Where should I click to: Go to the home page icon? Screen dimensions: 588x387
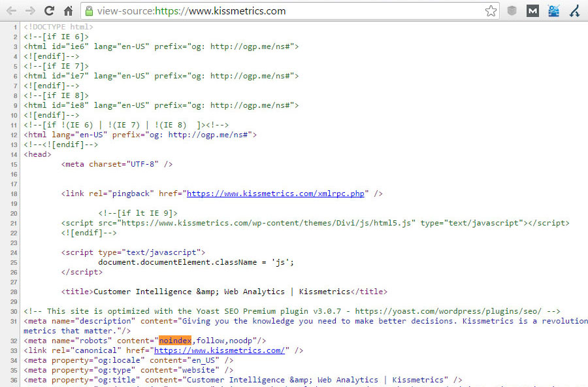(68, 11)
